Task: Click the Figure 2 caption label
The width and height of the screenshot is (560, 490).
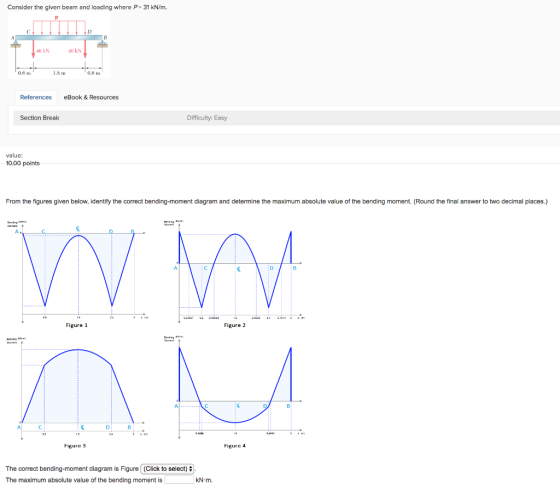Action: (235, 325)
